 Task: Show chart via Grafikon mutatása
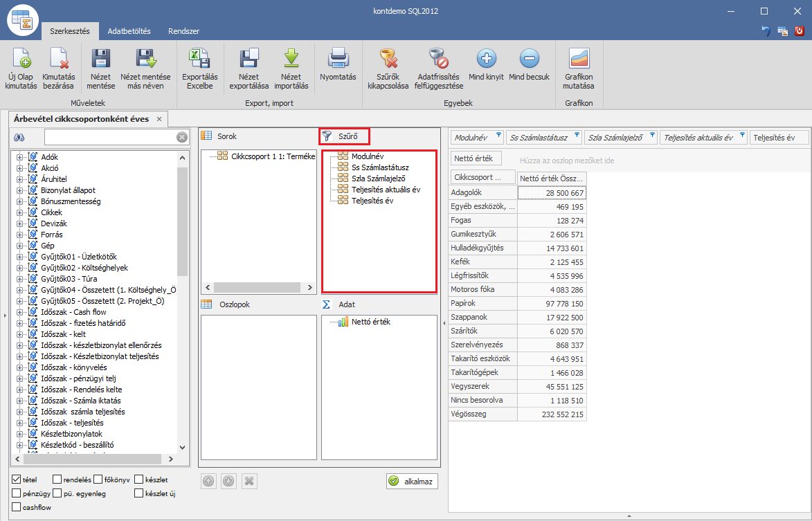pyautogui.click(x=578, y=60)
